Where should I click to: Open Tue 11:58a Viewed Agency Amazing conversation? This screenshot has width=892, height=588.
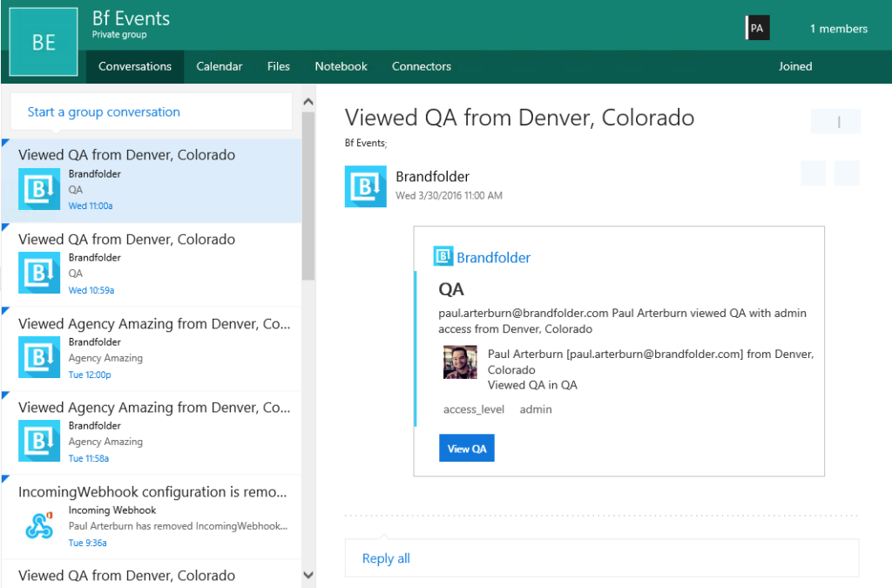pyautogui.click(x=152, y=433)
